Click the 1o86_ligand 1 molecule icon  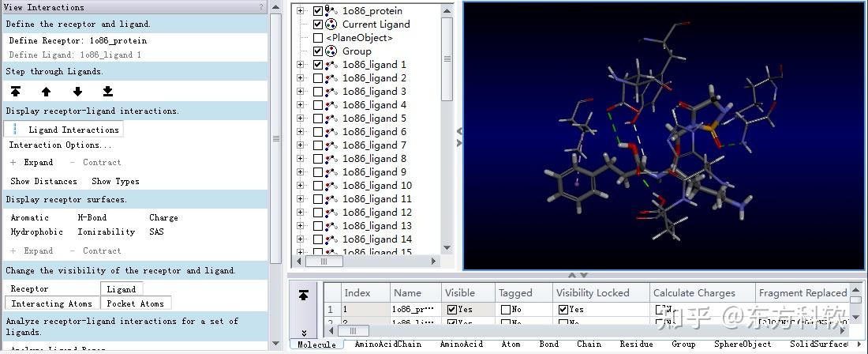pos(331,65)
